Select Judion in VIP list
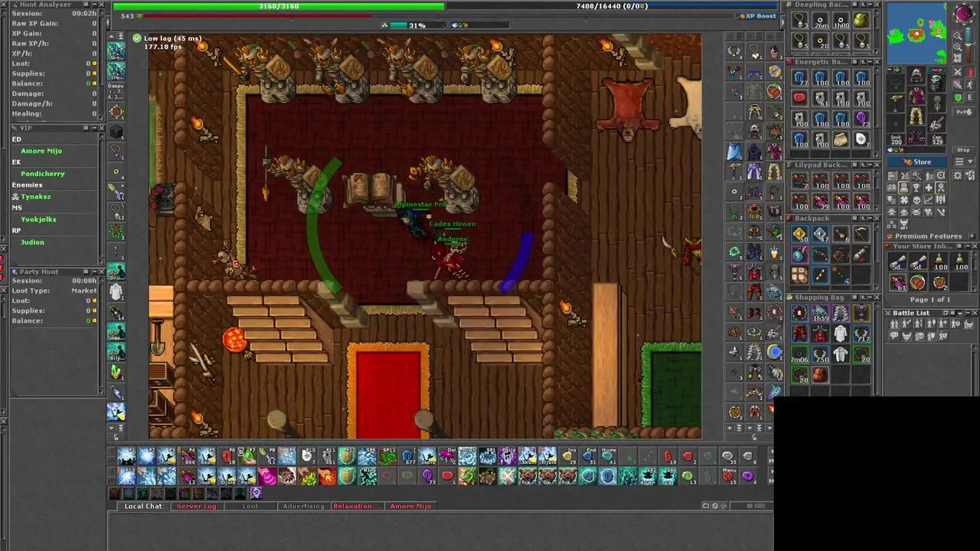 (32, 242)
